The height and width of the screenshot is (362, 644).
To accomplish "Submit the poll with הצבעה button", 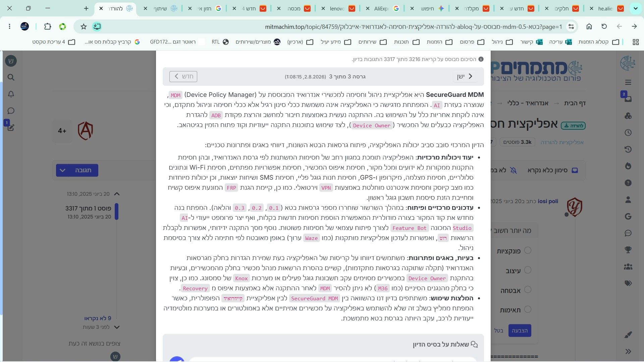I will [x=520, y=330].
